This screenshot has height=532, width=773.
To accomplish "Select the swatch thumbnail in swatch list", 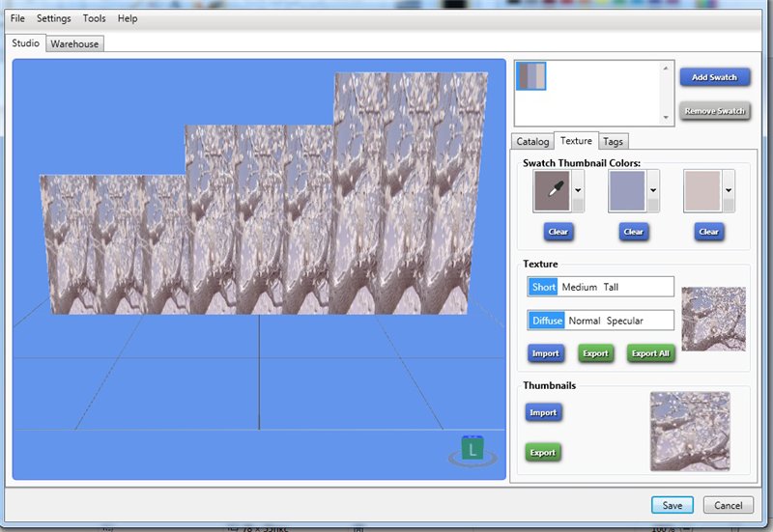I will pos(530,77).
